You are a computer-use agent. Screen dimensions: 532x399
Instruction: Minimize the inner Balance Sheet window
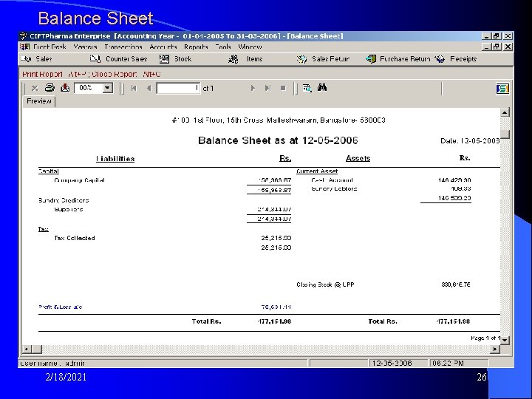point(487,47)
